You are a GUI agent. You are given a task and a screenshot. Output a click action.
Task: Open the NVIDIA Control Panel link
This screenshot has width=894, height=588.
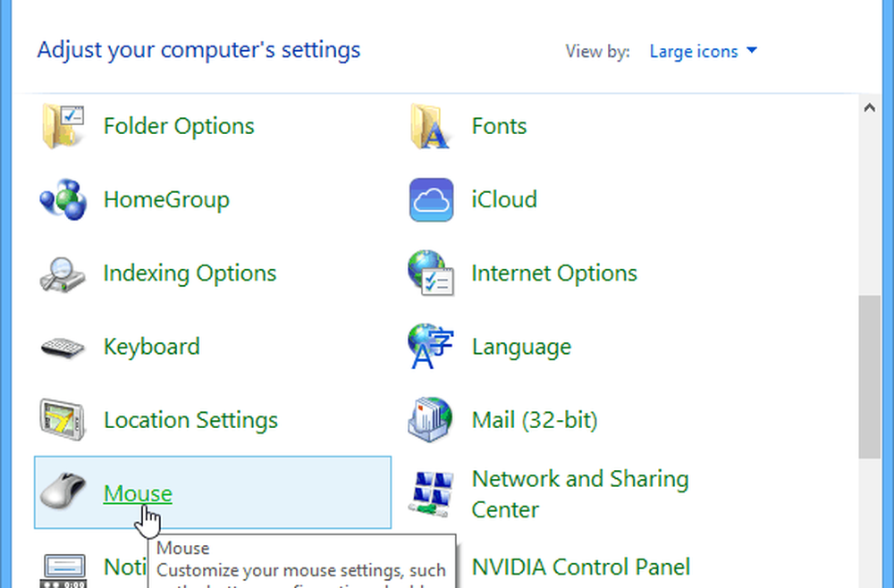581,567
